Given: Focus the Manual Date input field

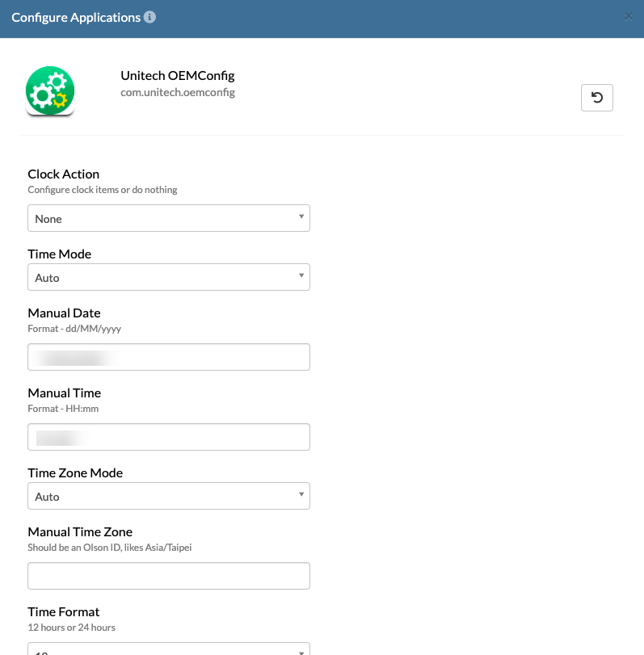Looking at the screenshot, I should 169,357.
